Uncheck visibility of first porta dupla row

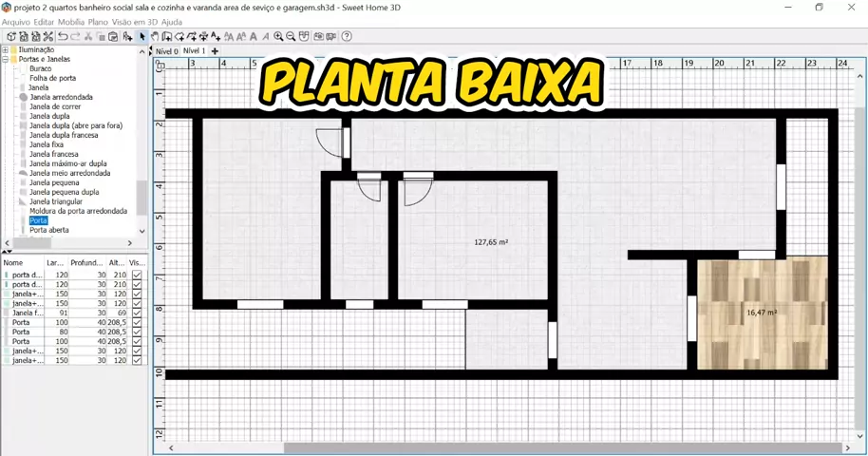[x=137, y=275]
